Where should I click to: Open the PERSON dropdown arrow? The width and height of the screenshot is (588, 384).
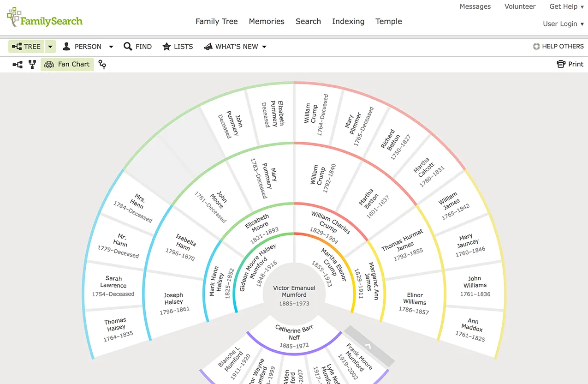[x=111, y=47]
